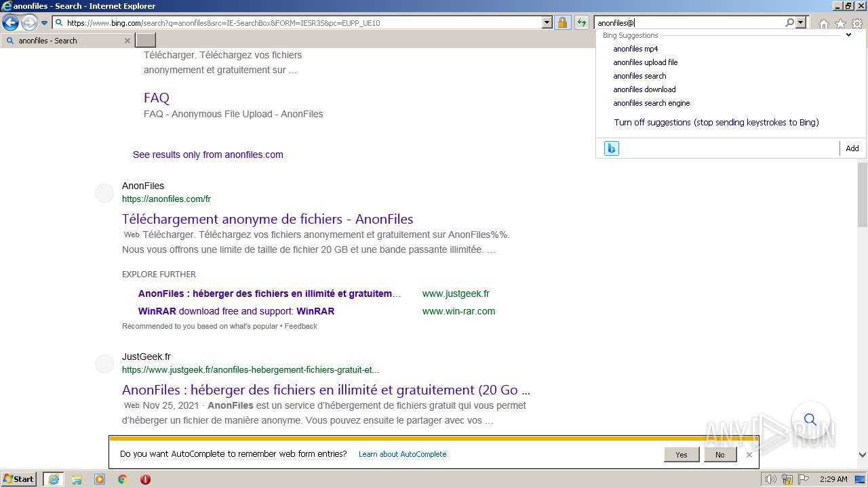The width and height of the screenshot is (868, 488).
Task: Open 'Téléchargement anonyme de fichiers - AnonFiles' result
Action: tap(267, 219)
